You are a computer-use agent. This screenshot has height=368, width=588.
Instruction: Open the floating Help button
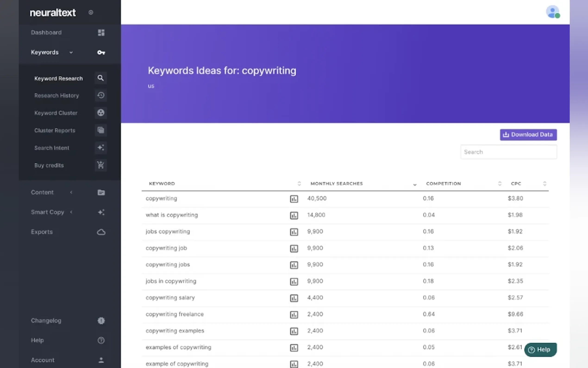point(540,349)
